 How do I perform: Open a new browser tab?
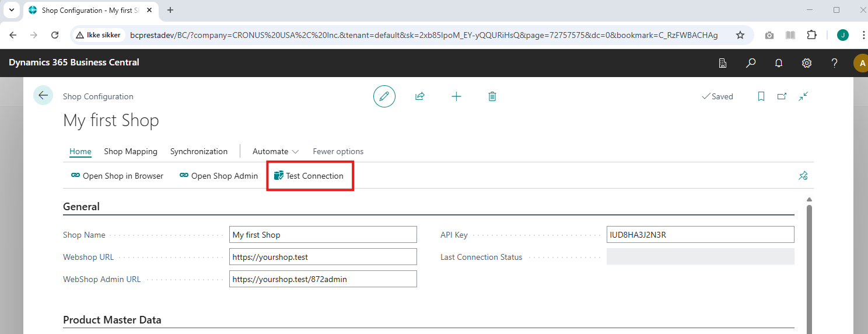coord(170,10)
